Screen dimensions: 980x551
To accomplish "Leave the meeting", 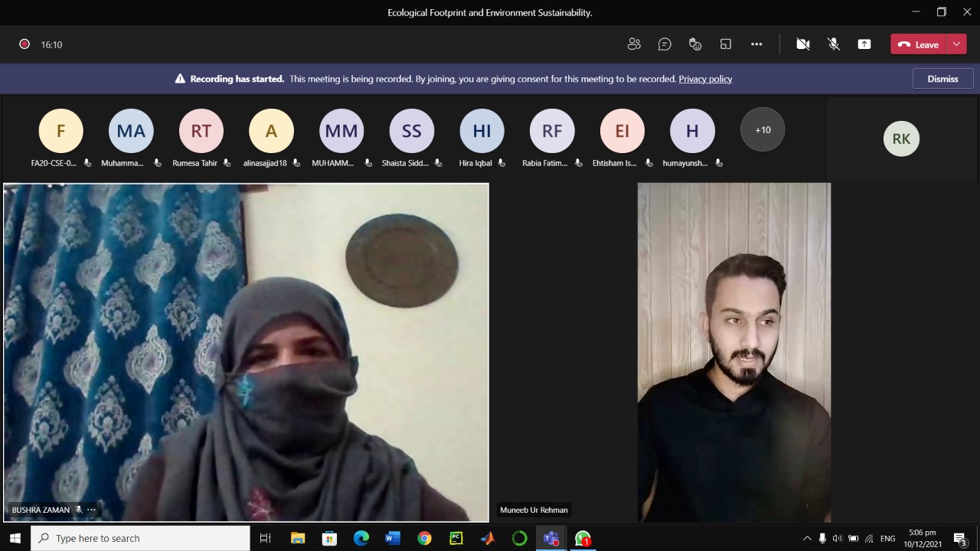I will [919, 44].
